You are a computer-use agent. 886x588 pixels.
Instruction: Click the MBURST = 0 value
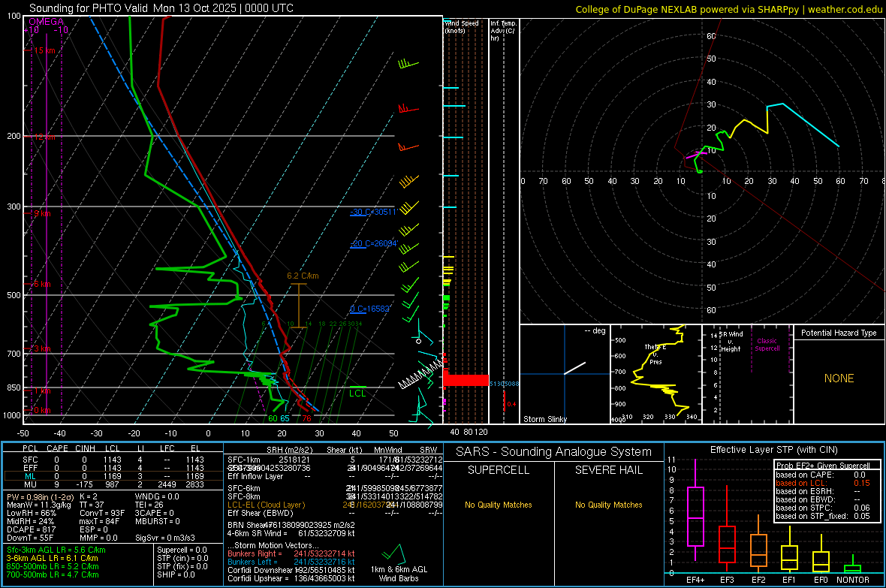(x=158, y=521)
